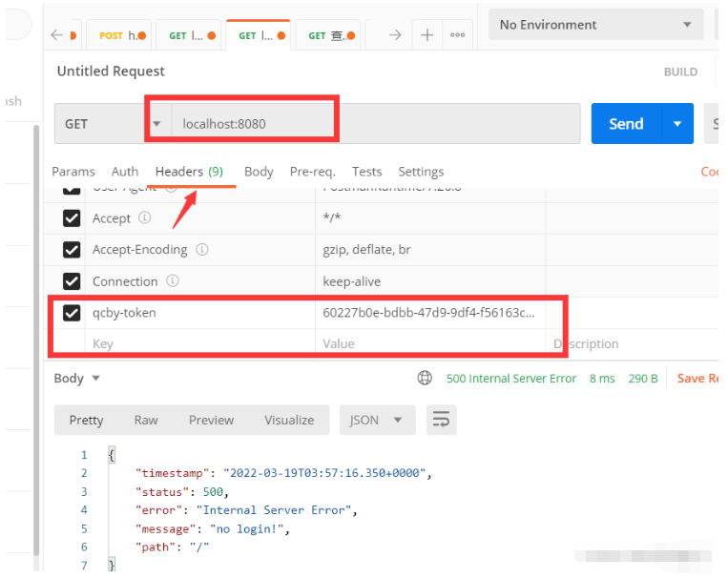Show info for Accept-Encoding header
This screenshot has height=578, width=728.
202,250
